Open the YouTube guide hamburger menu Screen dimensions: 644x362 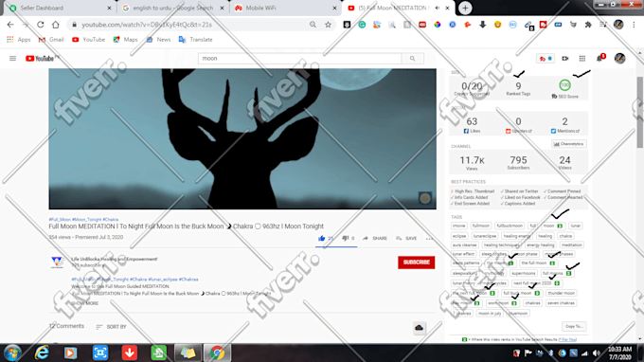coord(12,59)
